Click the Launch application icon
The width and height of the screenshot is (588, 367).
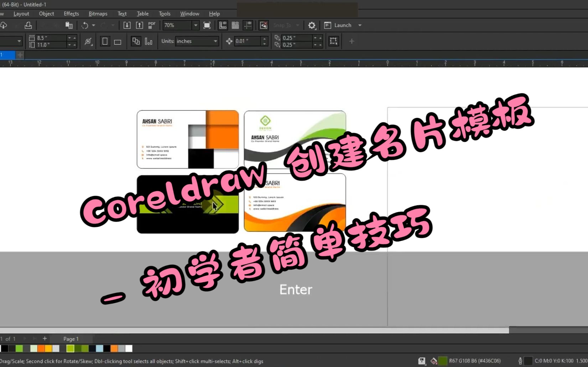(x=328, y=25)
